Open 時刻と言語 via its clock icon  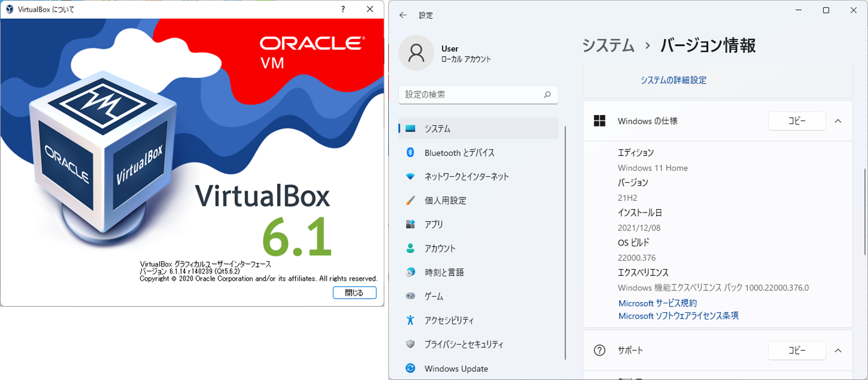coord(410,272)
